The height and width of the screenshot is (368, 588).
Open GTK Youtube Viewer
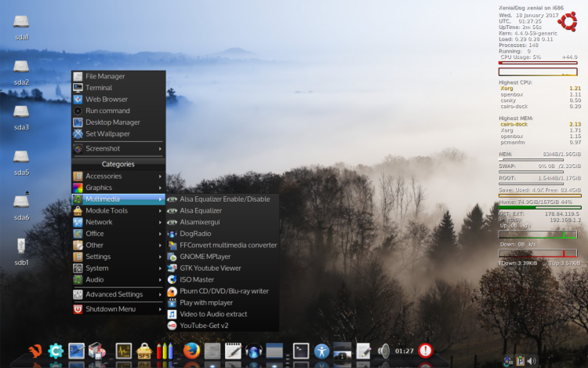click(x=223, y=268)
